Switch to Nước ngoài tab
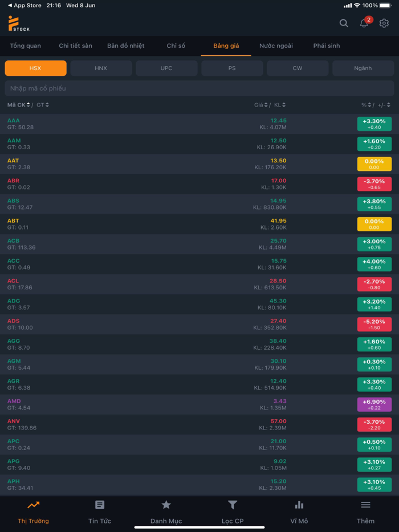Viewport: 399px width, 532px height. point(276,46)
